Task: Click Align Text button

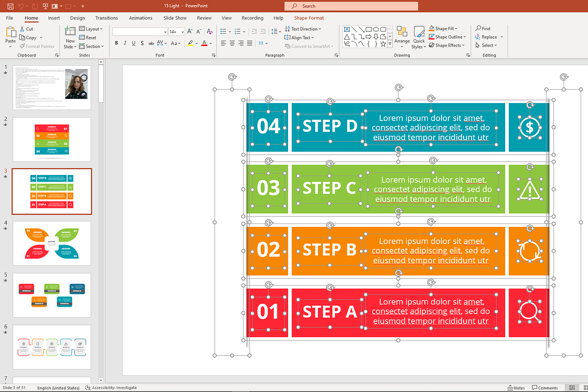Action: pos(300,38)
